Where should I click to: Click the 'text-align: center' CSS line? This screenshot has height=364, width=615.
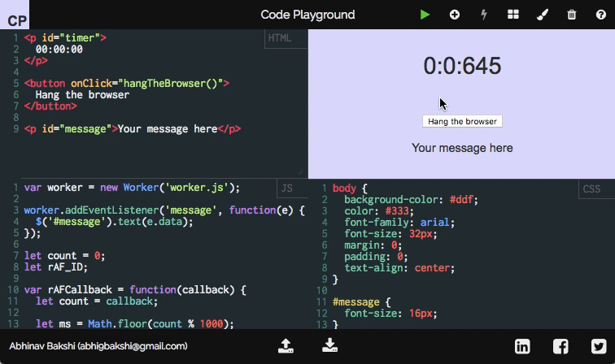pyautogui.click(x=399, y=268)
